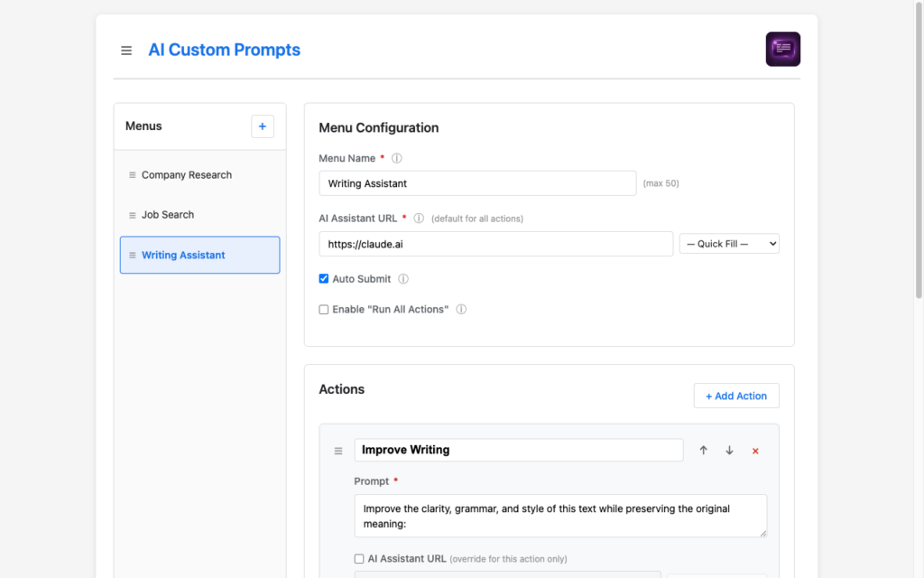Enable "Run All Actions" checkbox
Screen dimensions: 924x578
click(324, 309)
